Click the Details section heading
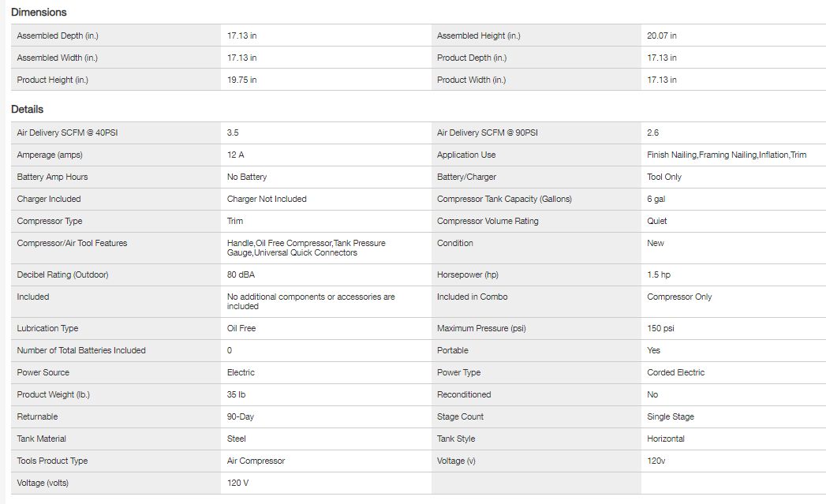826x504 pixels. [28, 110]
